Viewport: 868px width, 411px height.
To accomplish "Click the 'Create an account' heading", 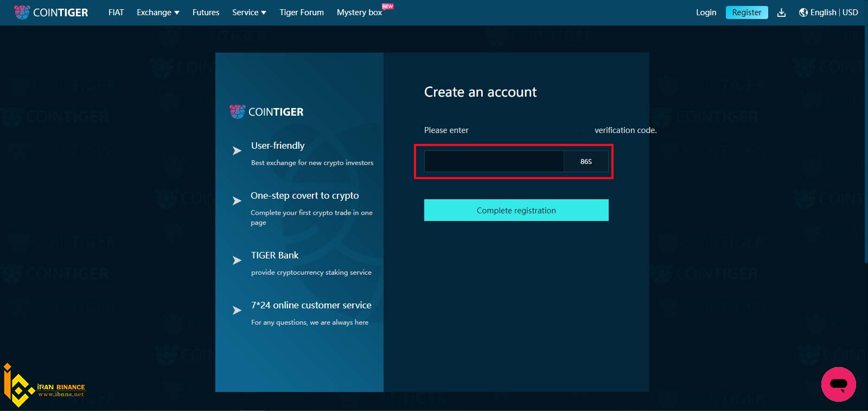I will click(x=480, y=92).
